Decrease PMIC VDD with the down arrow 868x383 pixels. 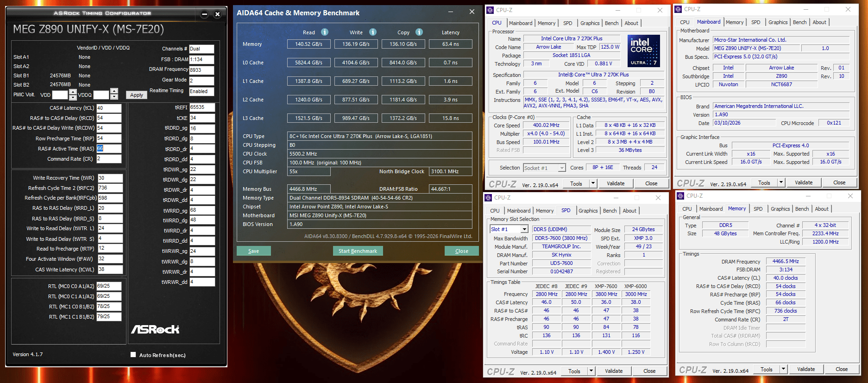pos(73,97)
